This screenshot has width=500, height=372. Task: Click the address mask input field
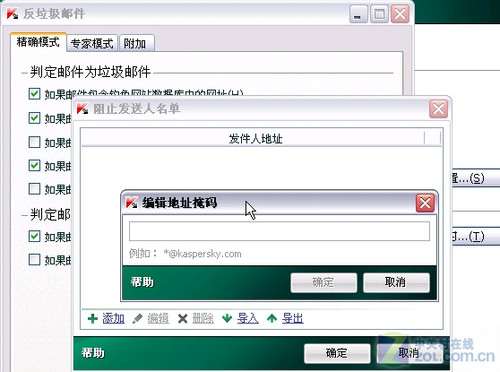(x=279, y=231)
